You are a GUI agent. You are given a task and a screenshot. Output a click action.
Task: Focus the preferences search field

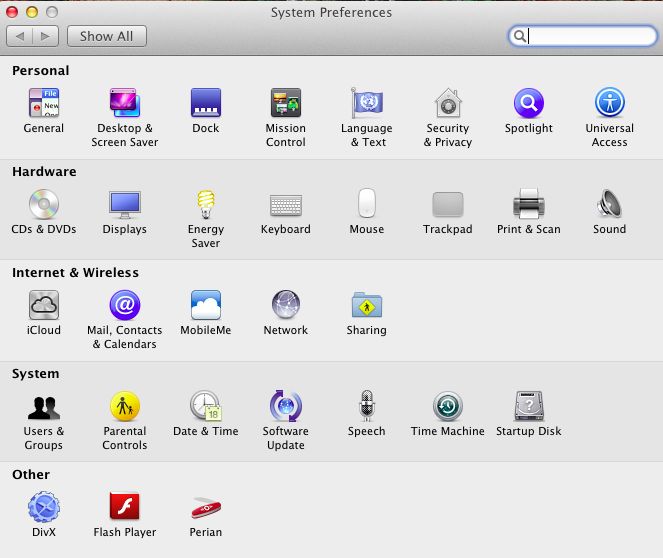pyautogui.click(x=582, y=36)
